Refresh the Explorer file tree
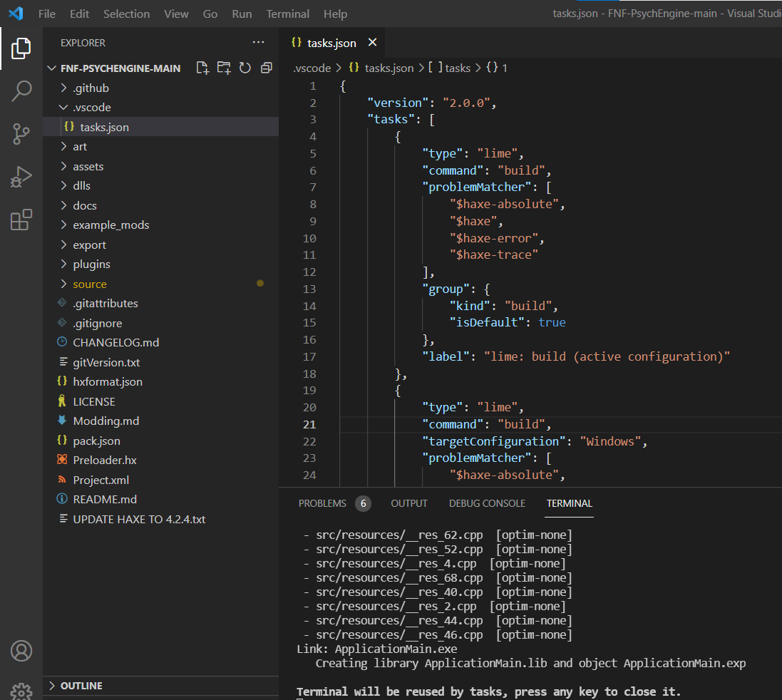Image resolution: width=782 pixels, height=700 pixels. pos(245,68)
